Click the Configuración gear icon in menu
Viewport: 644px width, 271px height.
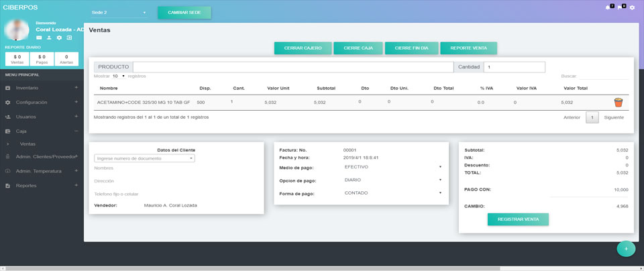tap(7, 102)
